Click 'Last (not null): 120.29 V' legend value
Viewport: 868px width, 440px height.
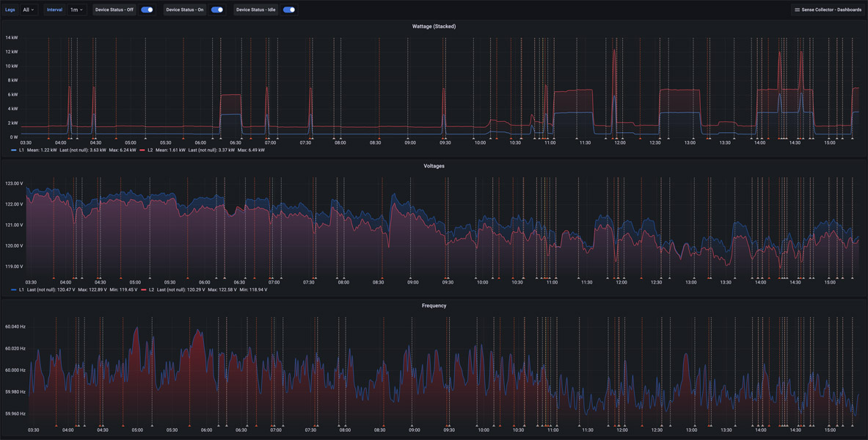point(181,289)
